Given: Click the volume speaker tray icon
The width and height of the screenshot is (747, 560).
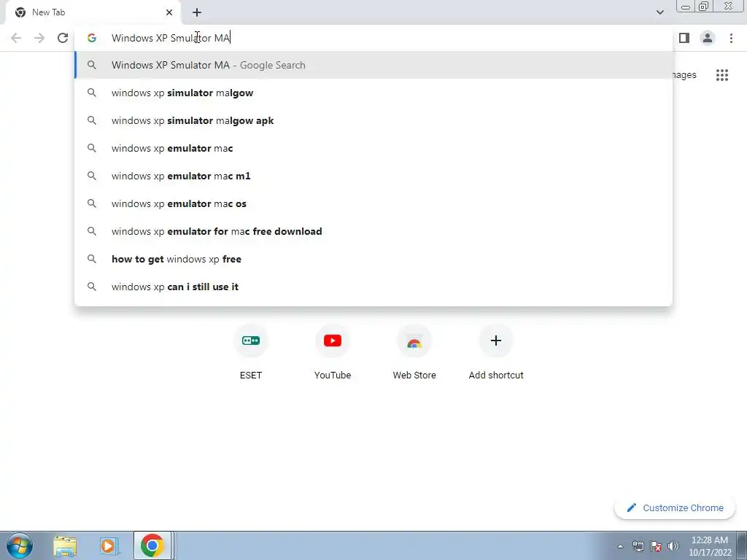Looking at the screenshot, I should tap(673, 546).
